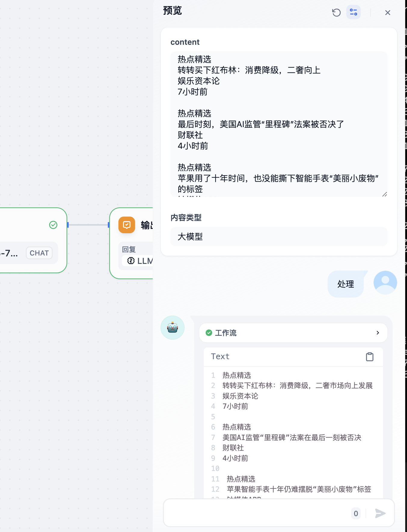This screenshot has width=407, height=532.
Task: Copy the Text output to clipboard
Action: [x=370, y=357]
